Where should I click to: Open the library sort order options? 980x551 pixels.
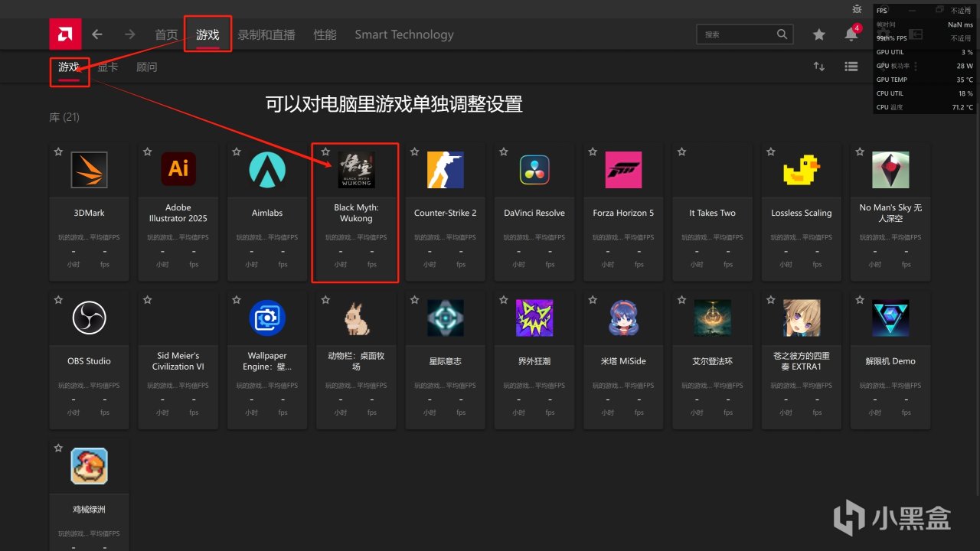point(819,67)
